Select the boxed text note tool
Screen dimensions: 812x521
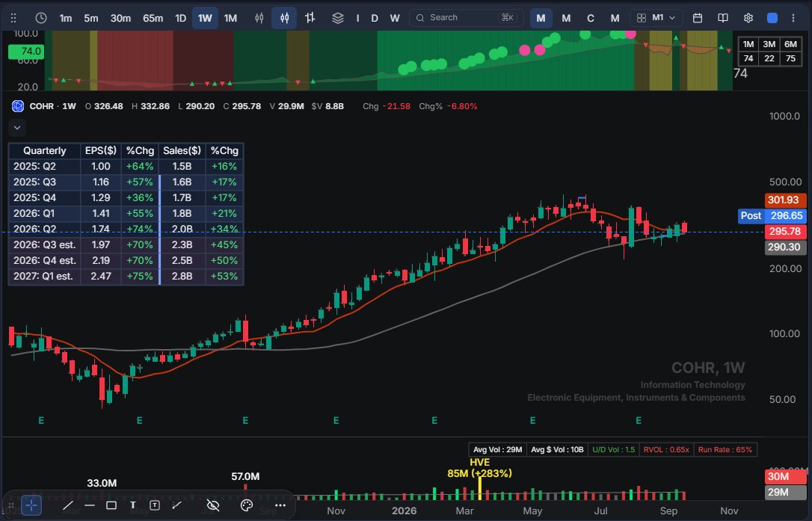point(154,505)
